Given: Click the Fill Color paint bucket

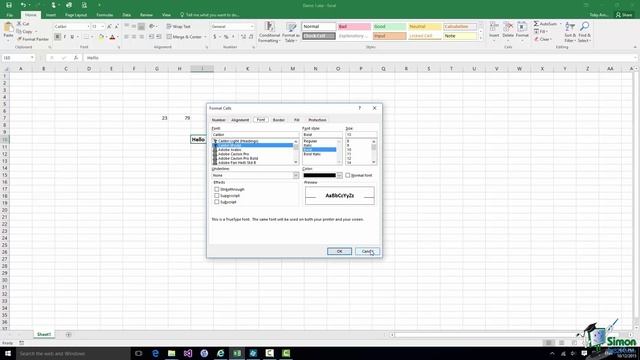Looking at the screenshot, I should pos(101,37).
